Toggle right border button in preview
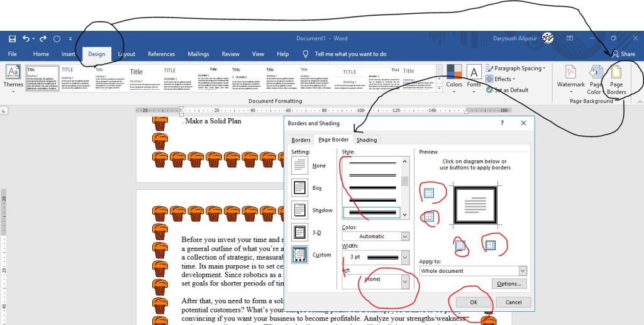The height and width of the screenshot is (325, 644). click(x=491, y=245)
